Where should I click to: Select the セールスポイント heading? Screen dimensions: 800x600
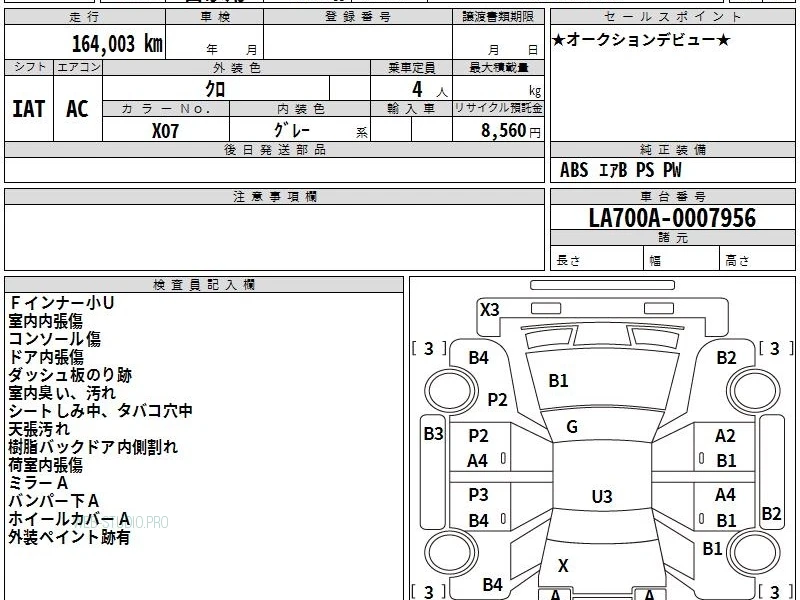click(672, 17)
